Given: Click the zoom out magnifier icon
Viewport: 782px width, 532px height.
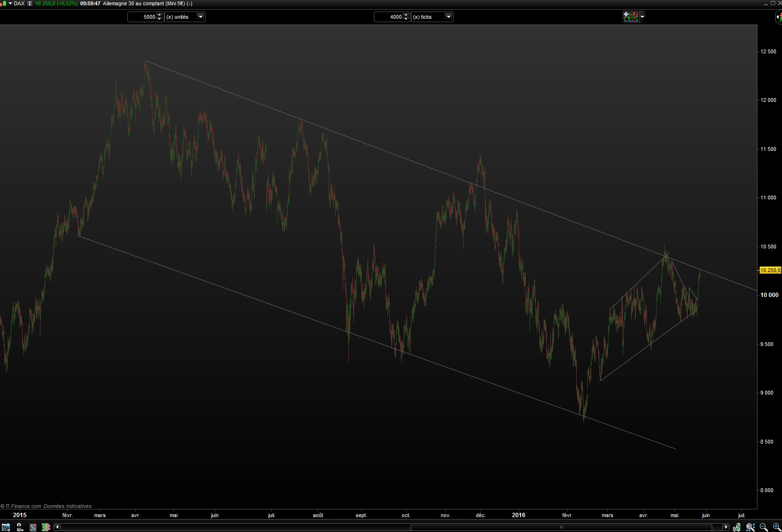Looking at the screenshot, I should coord(764,527).
